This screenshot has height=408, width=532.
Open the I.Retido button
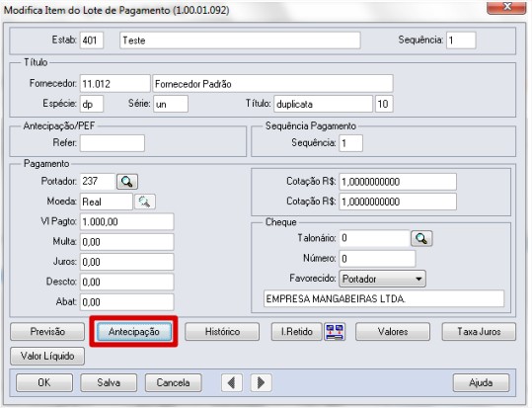[296, 332]
